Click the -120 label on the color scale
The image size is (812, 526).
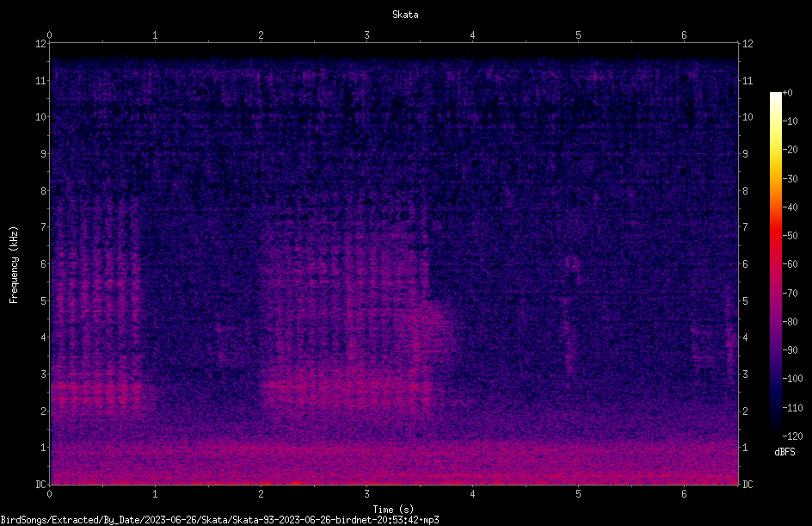pyautogui.click(x=792, y=436)
